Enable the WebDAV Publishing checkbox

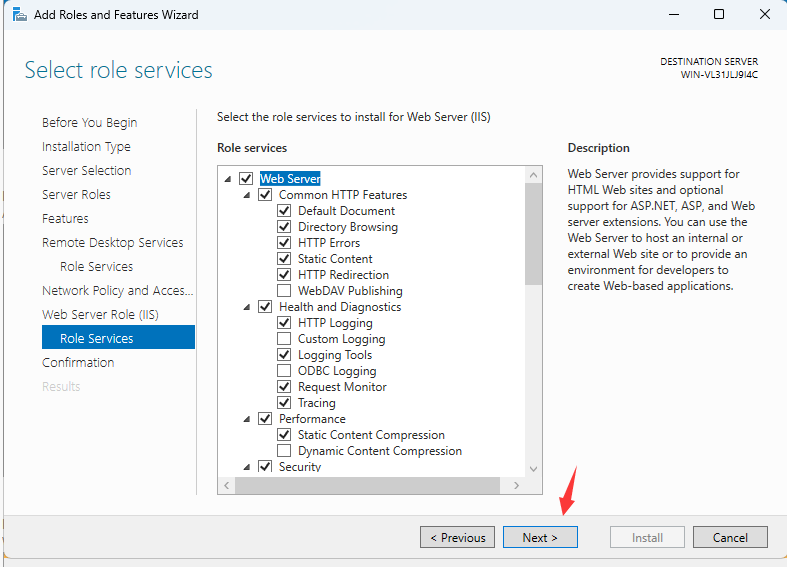(284, 291)
